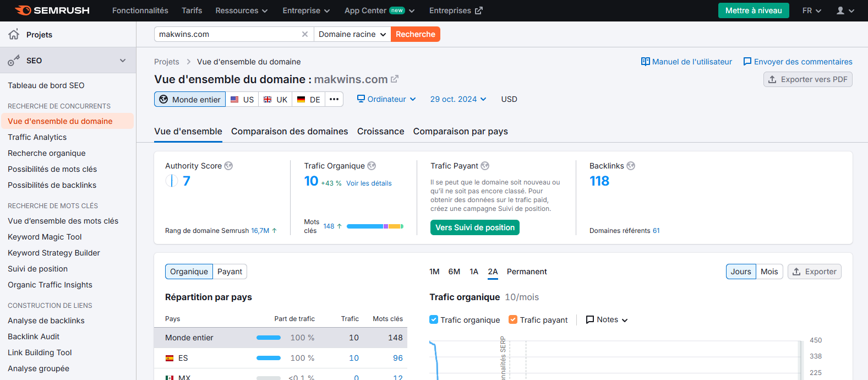The height and width of the screenshot is (380, 868).
Task: Click Vers Suivi de position button
Action: tap(475, 227)
